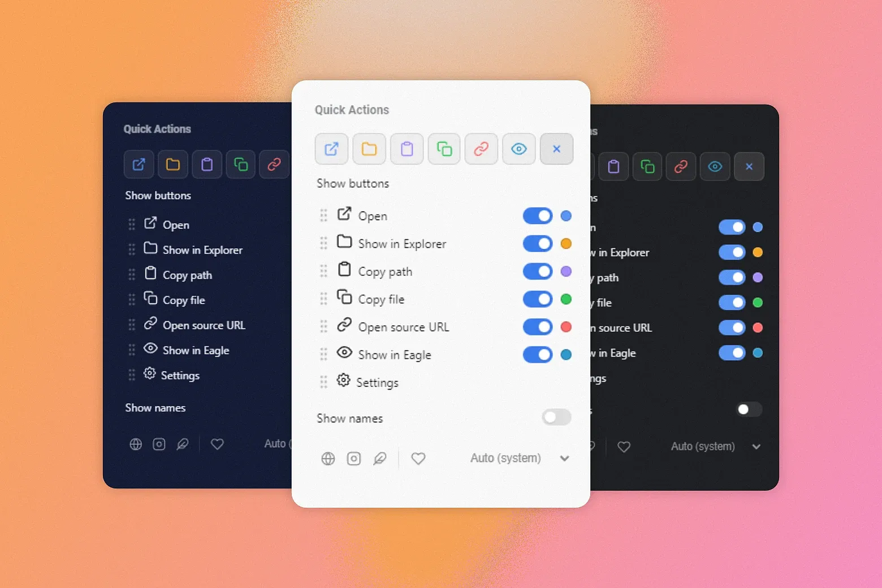Screen dimensions: 882x588
Task: Open the Auto (system) theme dropdown
Action: (x=505, y=458)
